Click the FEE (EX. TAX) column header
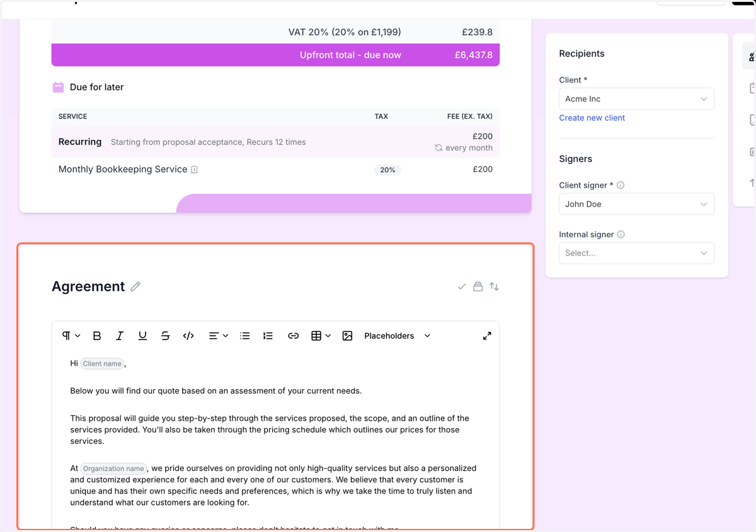 [469, 116]
